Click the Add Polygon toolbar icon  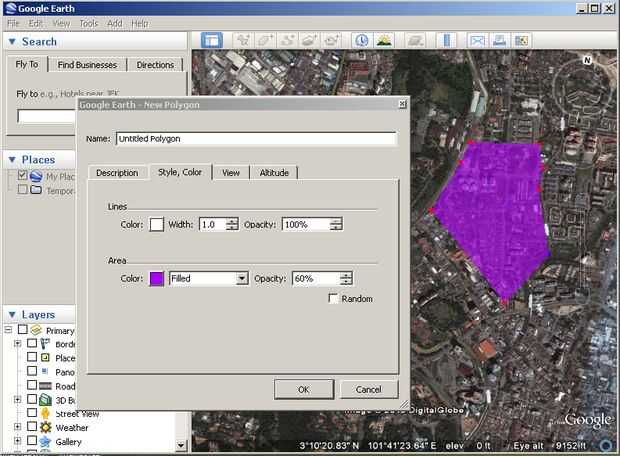coord(265,40)
